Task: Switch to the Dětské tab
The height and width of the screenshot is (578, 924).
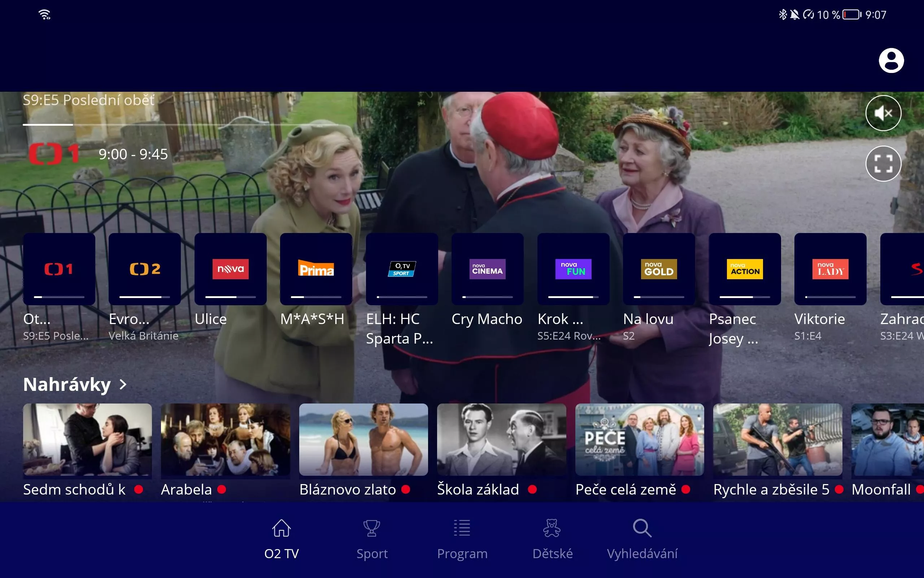Action: (552, 539)
